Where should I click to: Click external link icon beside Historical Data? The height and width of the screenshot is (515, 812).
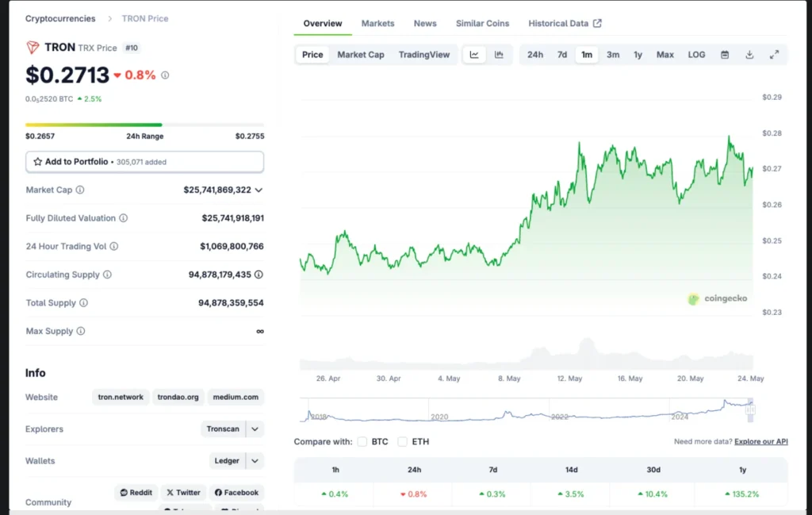[x=597, y=23]
